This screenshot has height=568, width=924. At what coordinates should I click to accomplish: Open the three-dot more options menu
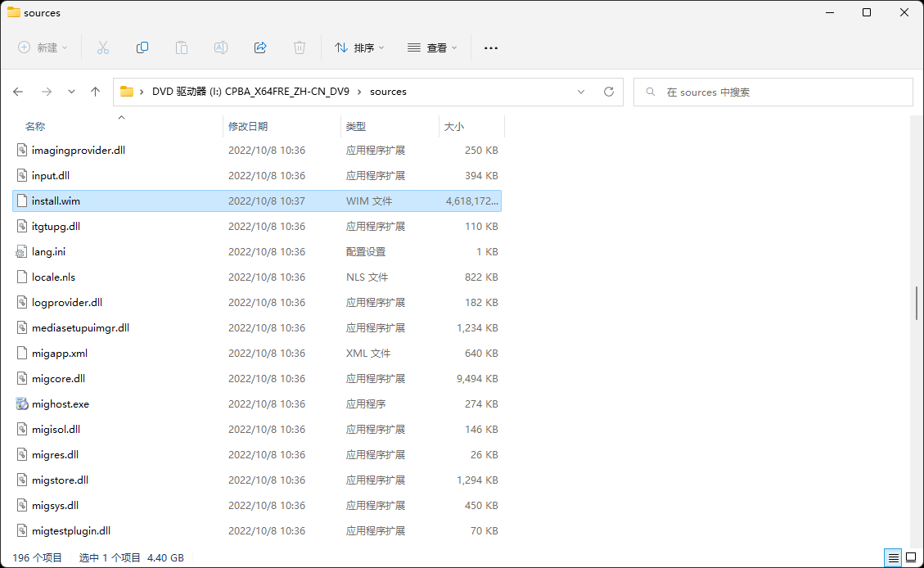point(491,47)
